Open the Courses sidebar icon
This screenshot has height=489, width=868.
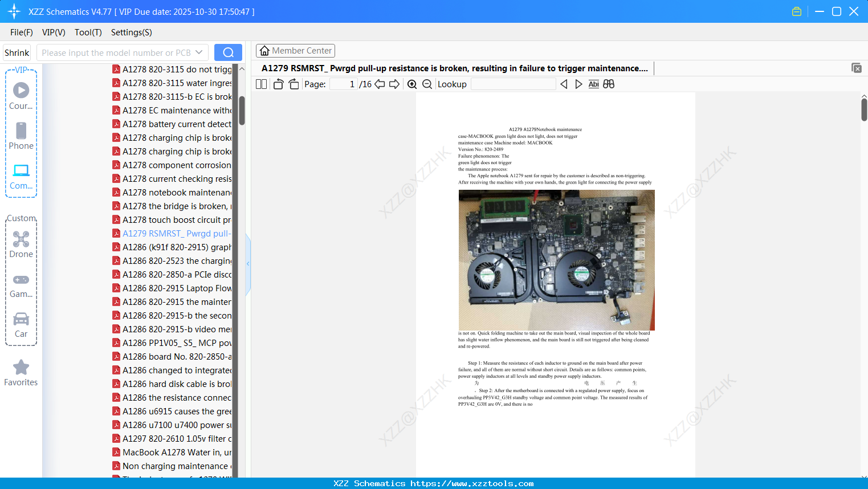coord(21,90)
